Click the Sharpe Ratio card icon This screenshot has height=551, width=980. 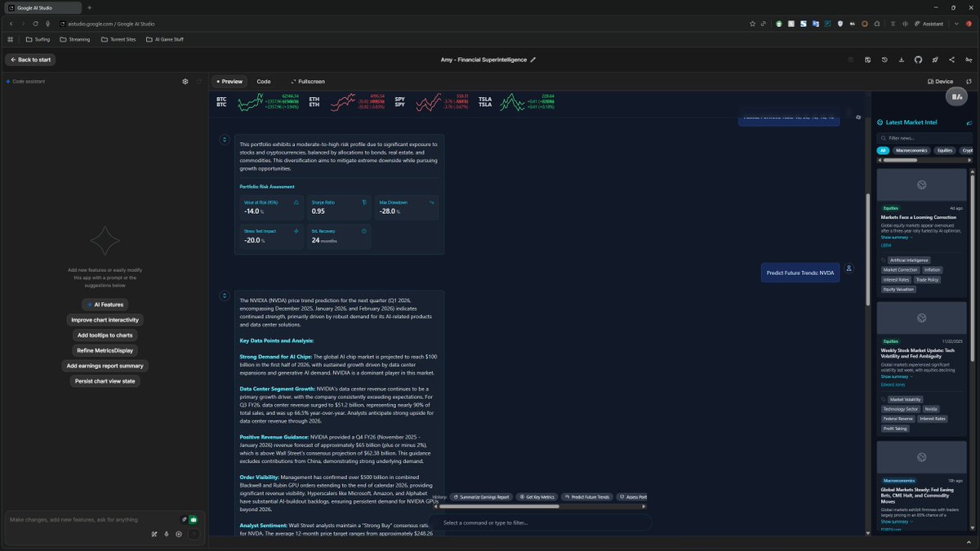[x=363, y=202]
